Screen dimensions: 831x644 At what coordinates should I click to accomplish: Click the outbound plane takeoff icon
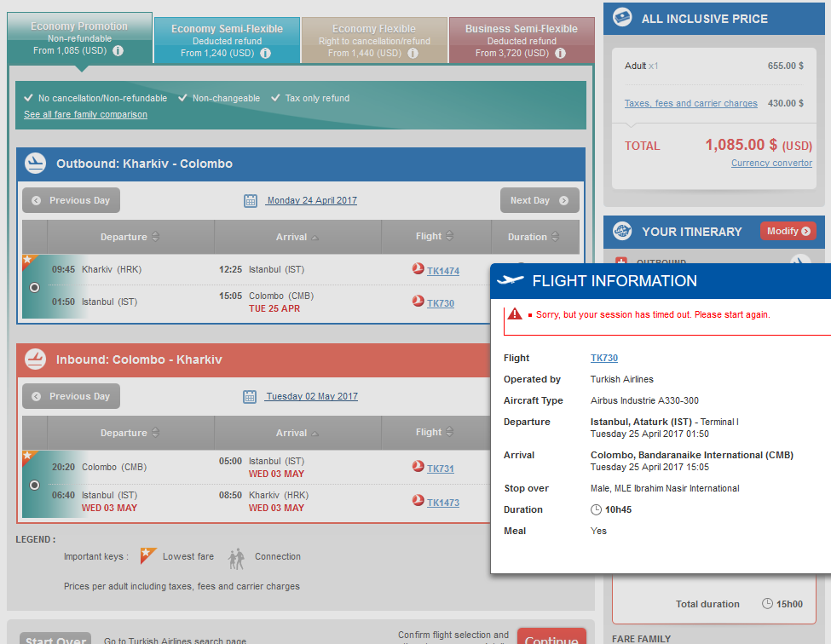click(35, 164)
